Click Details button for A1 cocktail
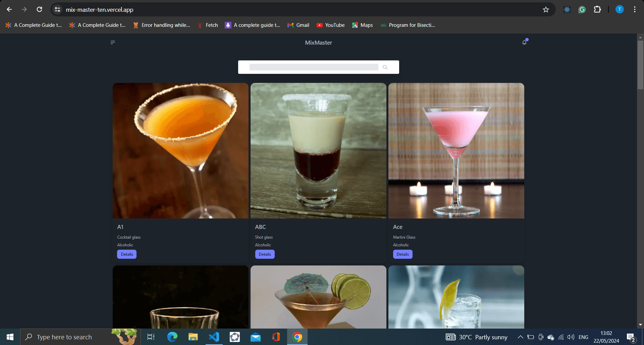Screen dimensions: 644x345 point(127,254)
